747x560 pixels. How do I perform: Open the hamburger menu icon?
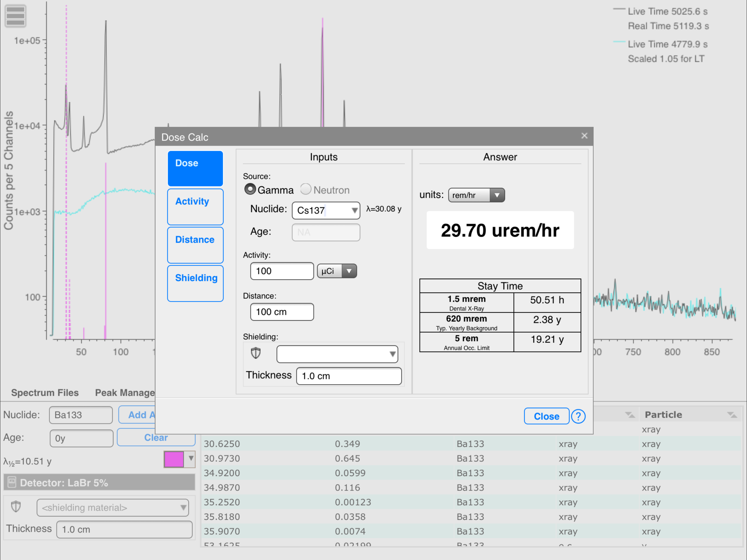click(x=16, y=16)
